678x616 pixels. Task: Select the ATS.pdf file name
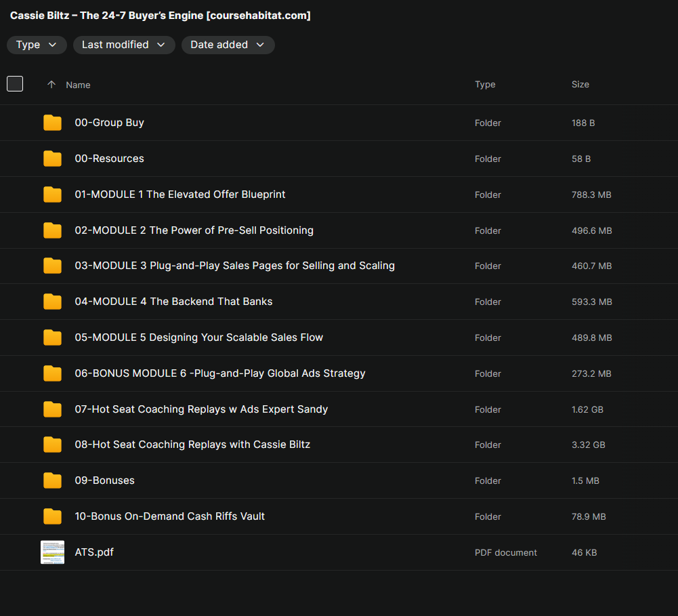(x=94, y=552)
